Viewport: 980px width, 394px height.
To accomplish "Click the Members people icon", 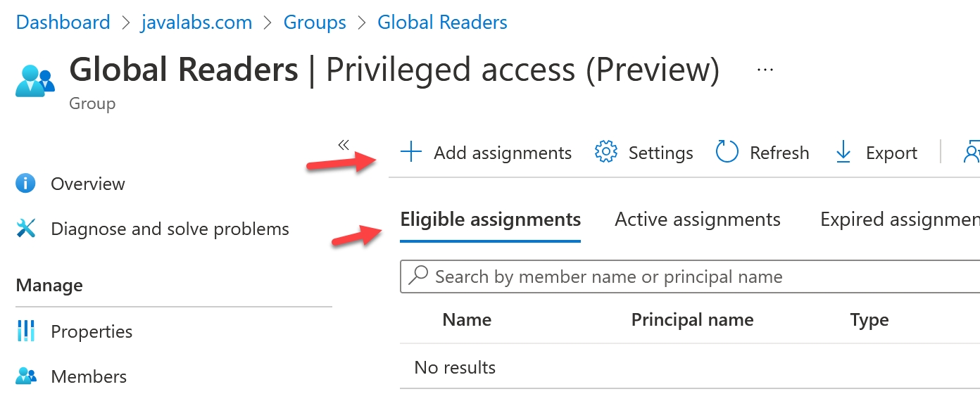I will coord(25,376).
